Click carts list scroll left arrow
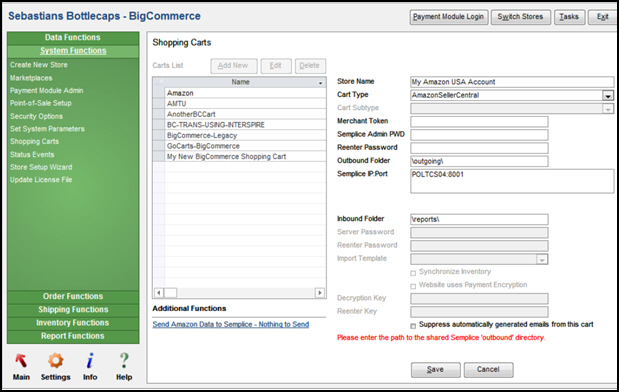The width and height of the screenshot is (619, 392). pyautogui.click(x=159, y=293)
